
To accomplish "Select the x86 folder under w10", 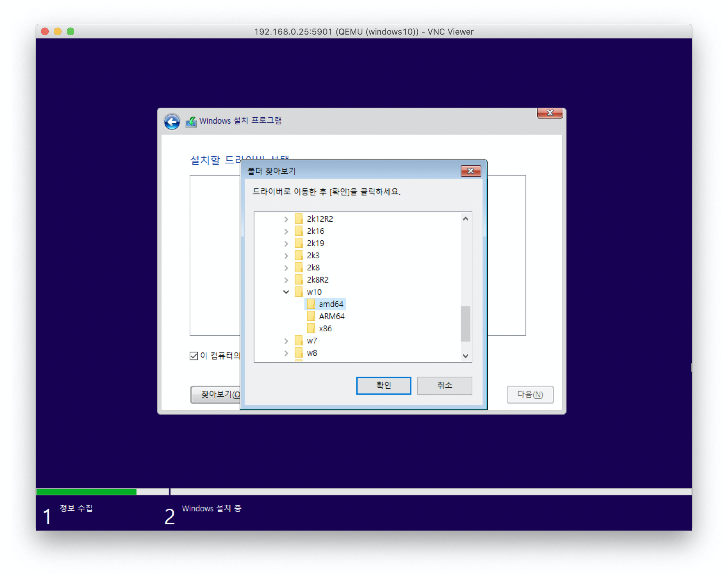I will click(x=325, y=328).
